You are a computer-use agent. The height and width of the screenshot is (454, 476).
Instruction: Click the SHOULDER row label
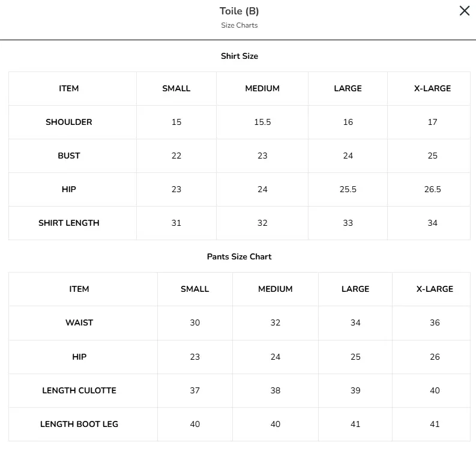tap(68, 122)
